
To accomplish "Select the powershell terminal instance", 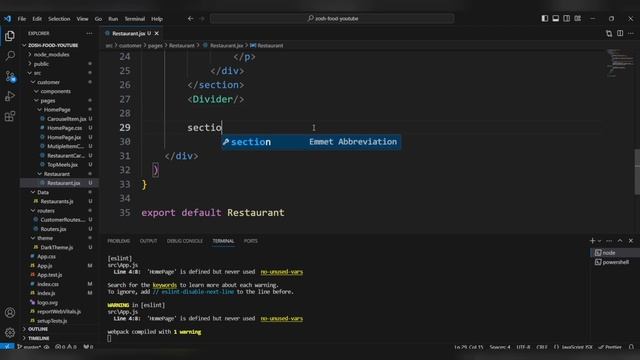I will coord(615,262).
